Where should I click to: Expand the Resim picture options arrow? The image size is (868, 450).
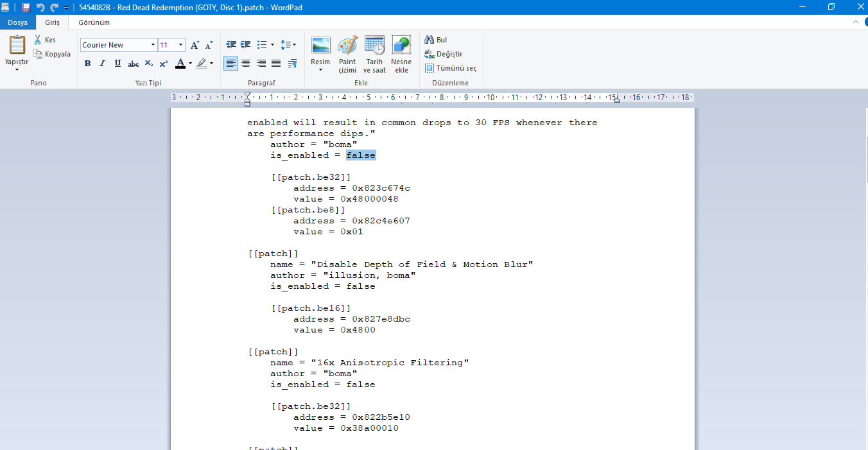[x=320, y=69]
